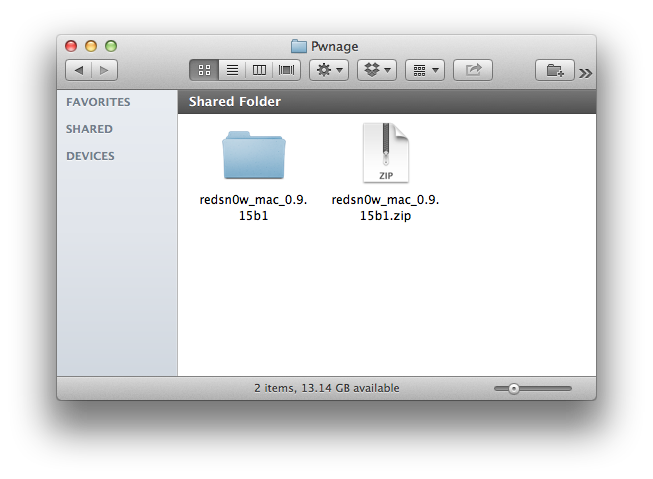
Task: Create a new folder with toolbar button
Action: tap(555, 70)
